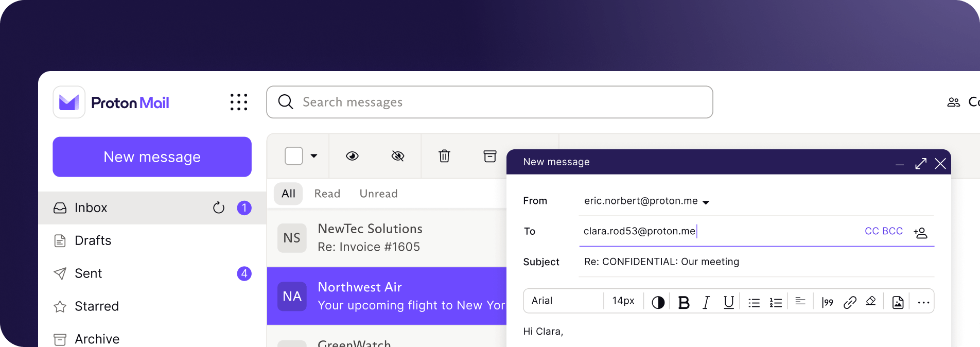Open the Northwest Air flight email
980x347 pixels.
[x=387, y=296]
